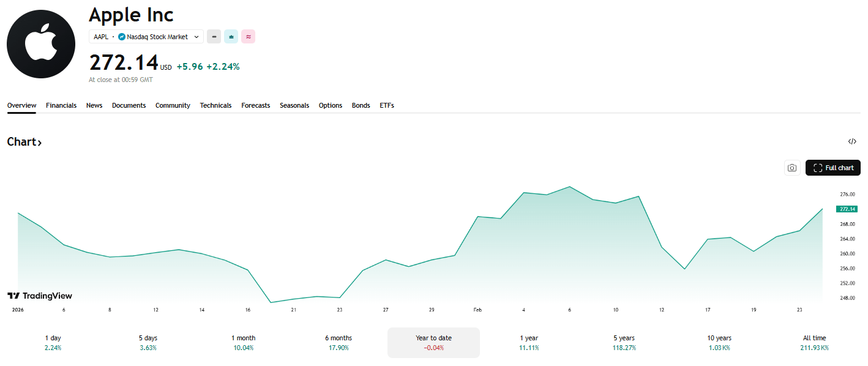Click the pink approximately-equal badge icon
The image size is (868, 366).
[x=248, y=37]
